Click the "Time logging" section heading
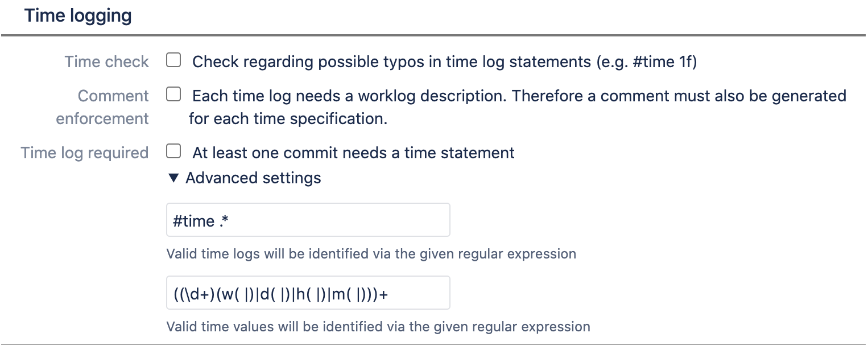 [x=78, y=16]
